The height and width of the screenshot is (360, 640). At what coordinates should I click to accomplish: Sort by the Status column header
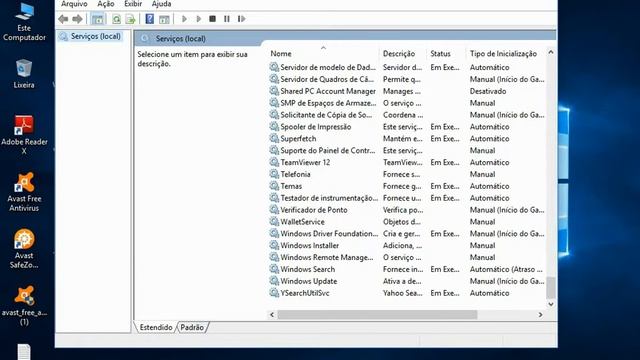click(440, 53)
